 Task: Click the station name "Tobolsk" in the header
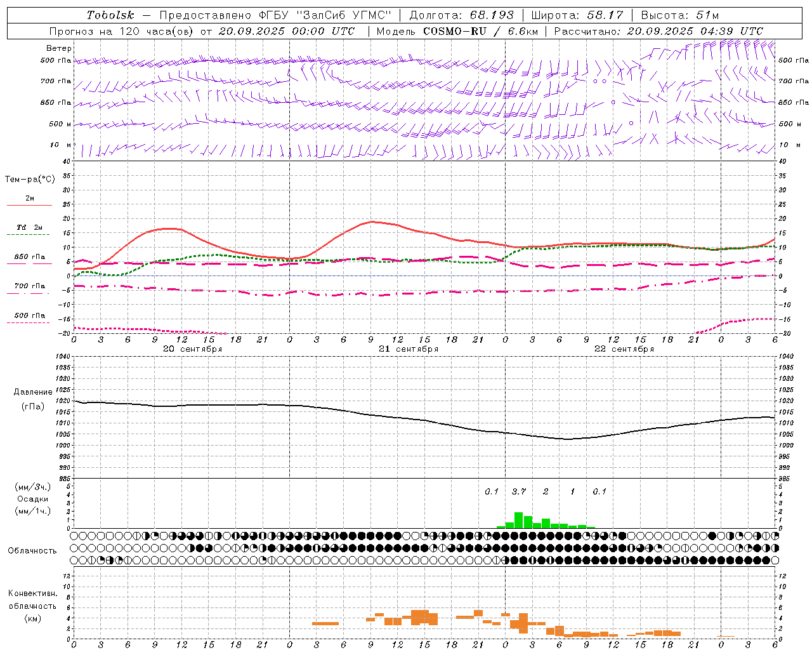[x=110, y=15]
